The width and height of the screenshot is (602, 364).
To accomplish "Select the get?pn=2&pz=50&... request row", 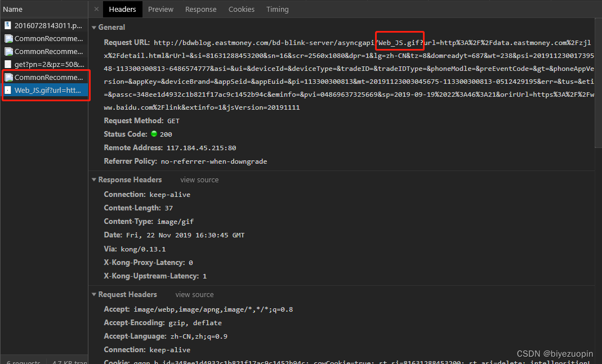I will click(x=44, y=65).
